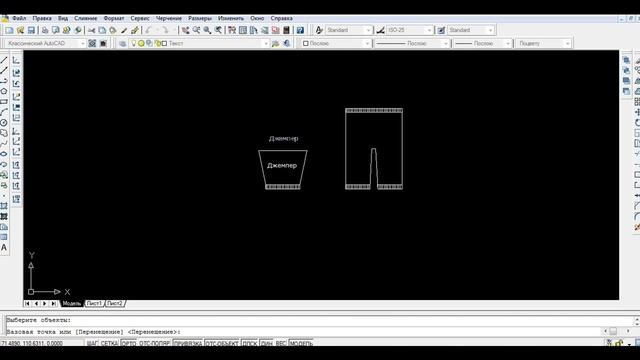This screenshot has width=640, height=360.
Task: Toggle ШАГ snap mode in status bar
Action: (x=92, y=343)
